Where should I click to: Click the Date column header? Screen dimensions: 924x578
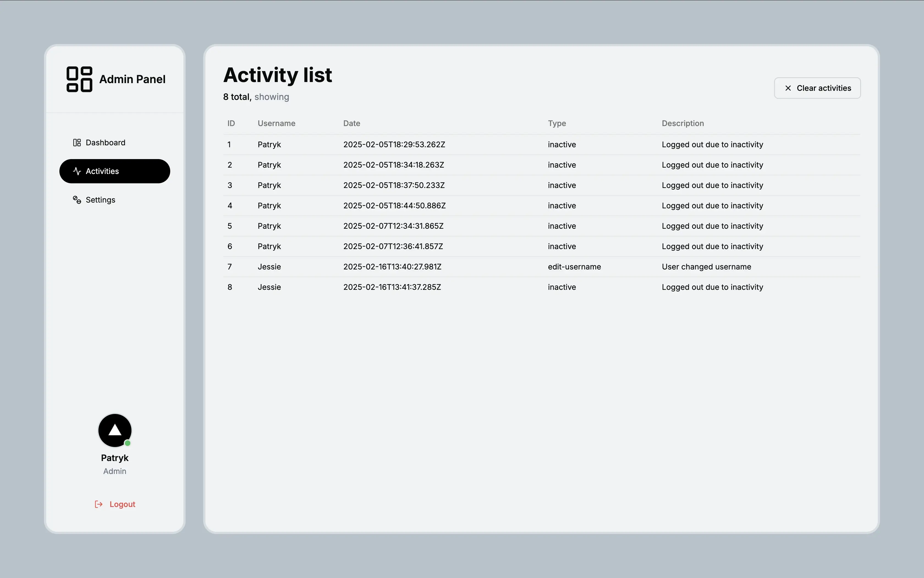pos(352,124)
